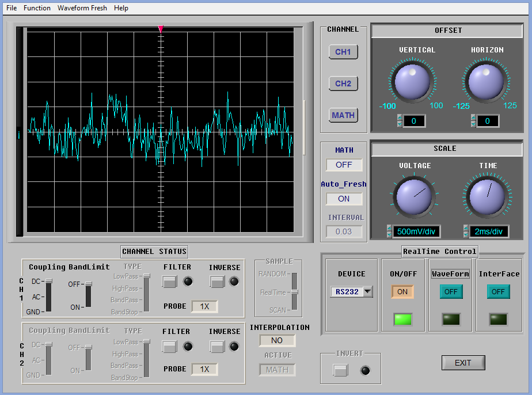
Task: Click the TIME scale knob
Action: click(487, 196)
